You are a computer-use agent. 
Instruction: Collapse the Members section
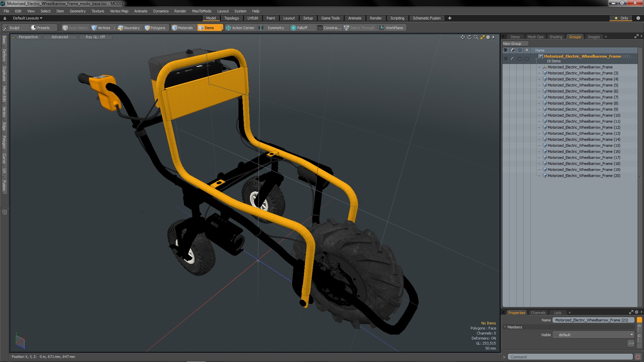point(505,327)
